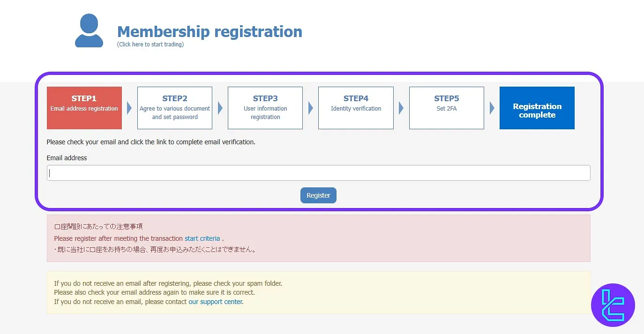Viewport: 644px width, 334px height.
Task: Open the start criteria link
Action: pos(202,238)
